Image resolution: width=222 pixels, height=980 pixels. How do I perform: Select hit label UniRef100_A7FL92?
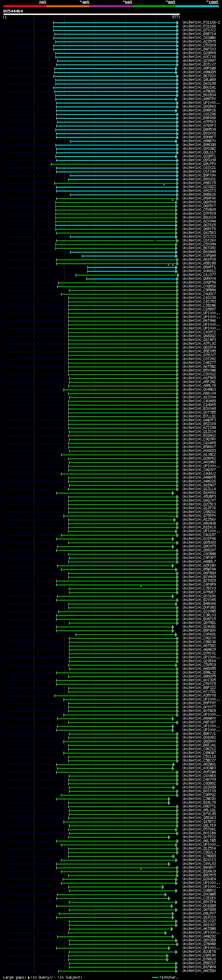pyautogui.click(x=199, y=343)
